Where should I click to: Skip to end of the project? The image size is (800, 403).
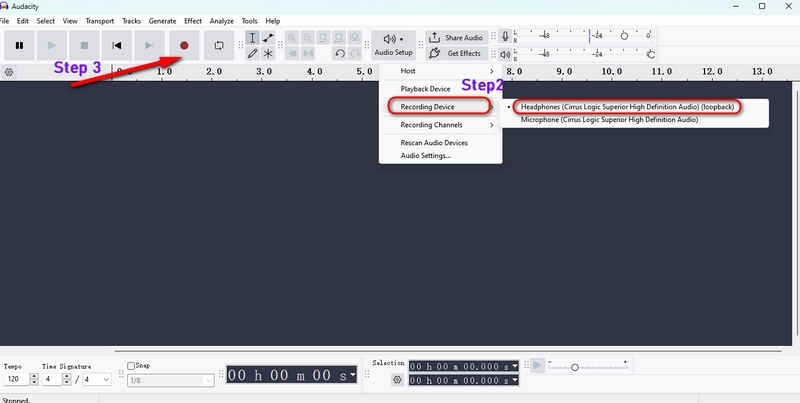coord(149,45)
